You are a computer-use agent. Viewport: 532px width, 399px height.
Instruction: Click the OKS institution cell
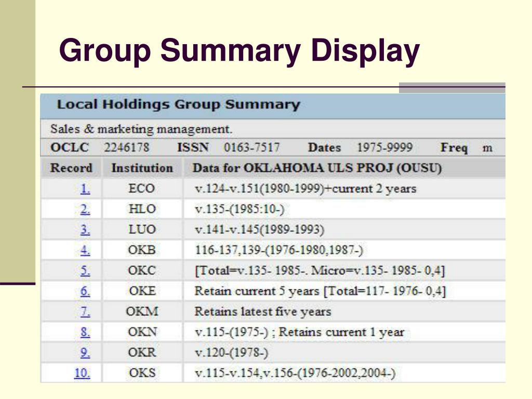pyautogui.click(x=142, y=373)
